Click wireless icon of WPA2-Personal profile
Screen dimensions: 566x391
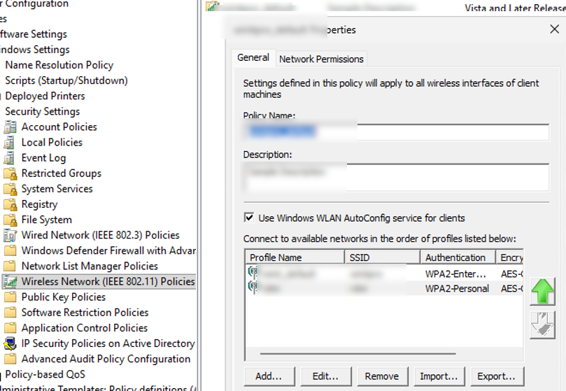[x=253, y=287]
